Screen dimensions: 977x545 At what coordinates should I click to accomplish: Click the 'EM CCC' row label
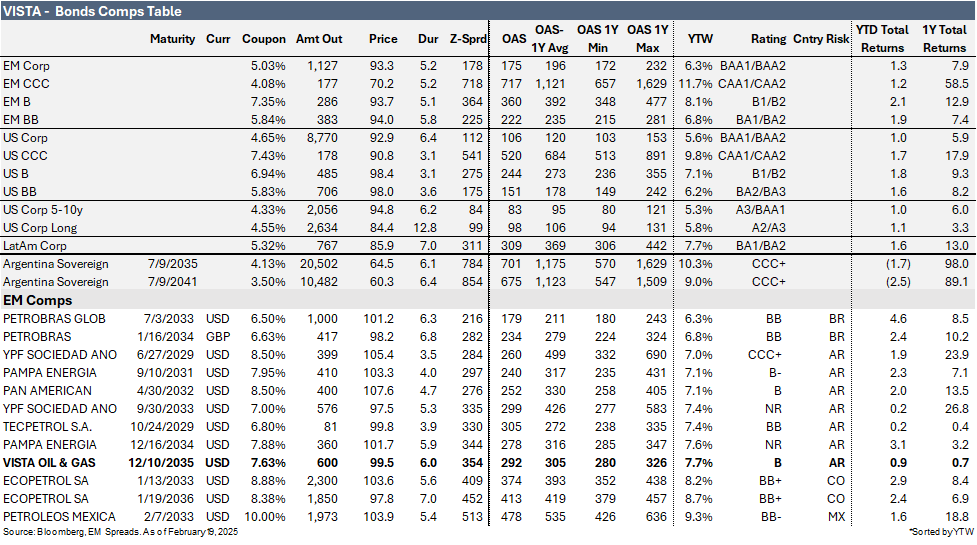(x=26, y=84)
